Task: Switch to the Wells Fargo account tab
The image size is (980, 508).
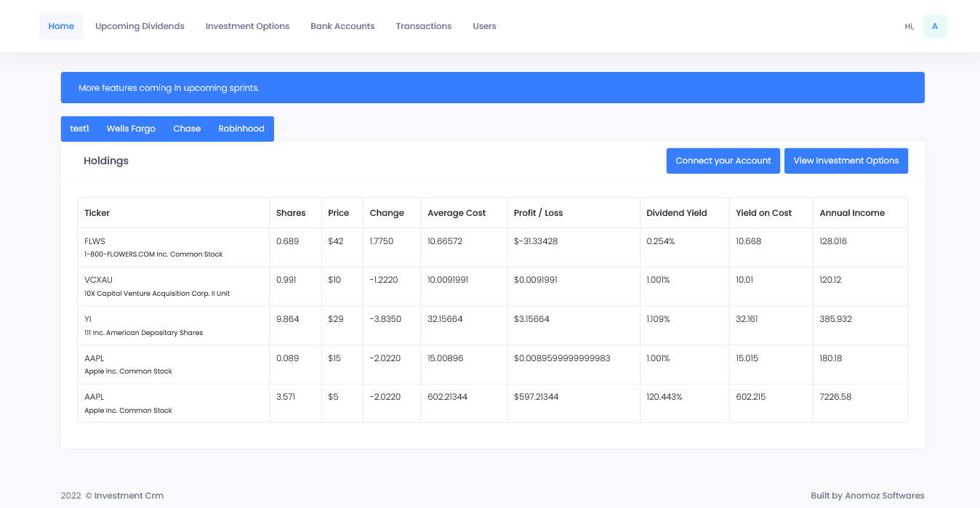Action: coord(131,128)
